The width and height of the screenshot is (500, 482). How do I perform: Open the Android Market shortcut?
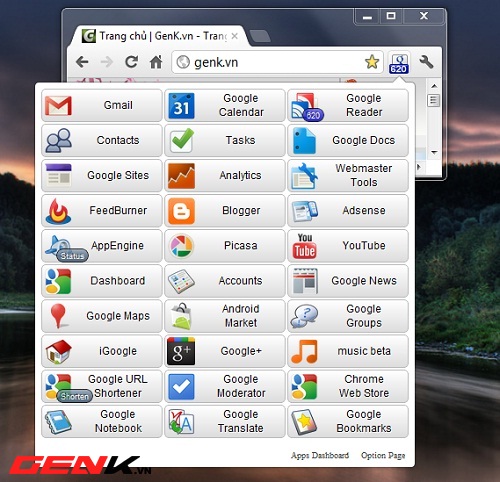point(225,316)
